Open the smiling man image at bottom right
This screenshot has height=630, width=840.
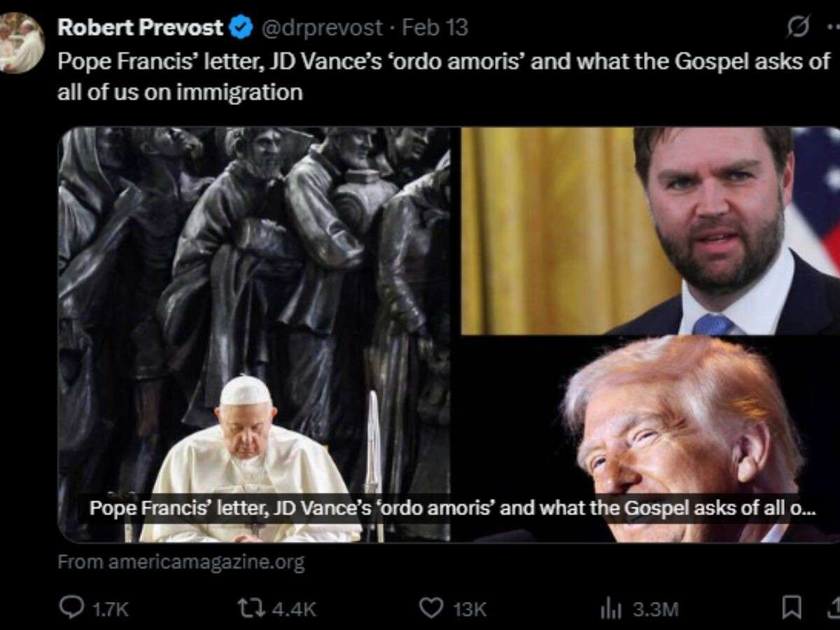point(650,440)
